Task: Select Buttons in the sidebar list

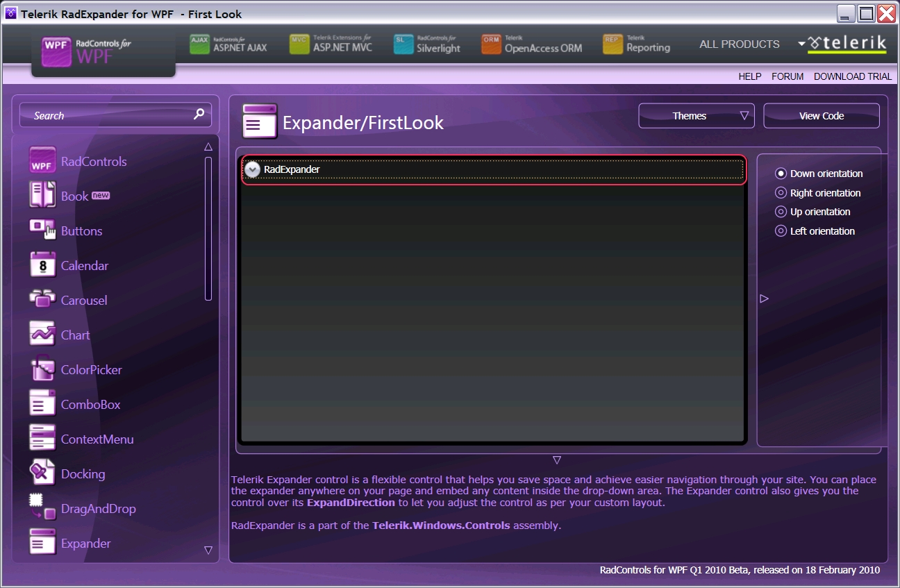Action: click(x=82, y=231)
